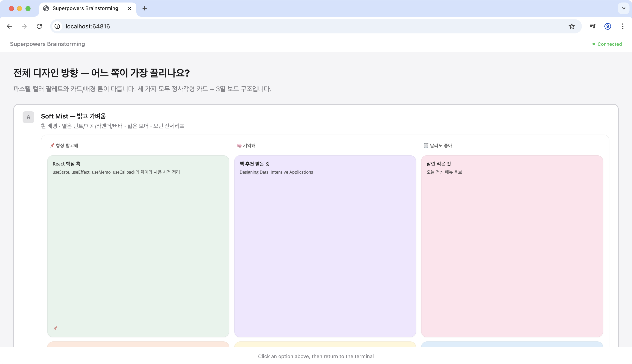This screenshot has width=632, height=364.
Task: Click the 파스텔 컬러 팔레트 subtitle text
Action: (142, 89)
